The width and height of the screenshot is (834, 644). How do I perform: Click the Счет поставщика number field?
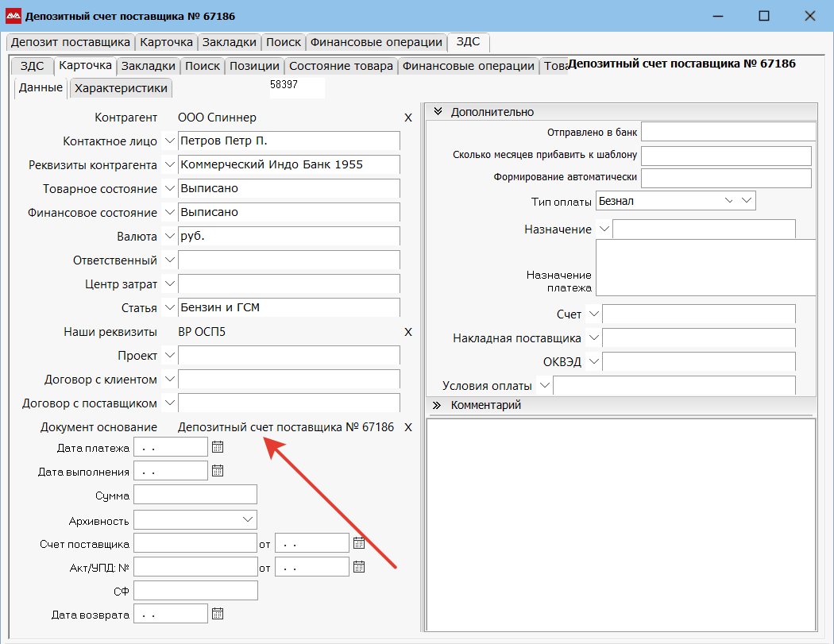(x=195, y=543)
